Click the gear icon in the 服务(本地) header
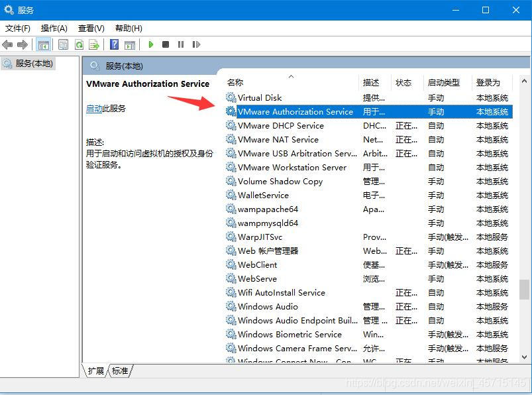This screenshot has width=532, height=395. point(95,66)
